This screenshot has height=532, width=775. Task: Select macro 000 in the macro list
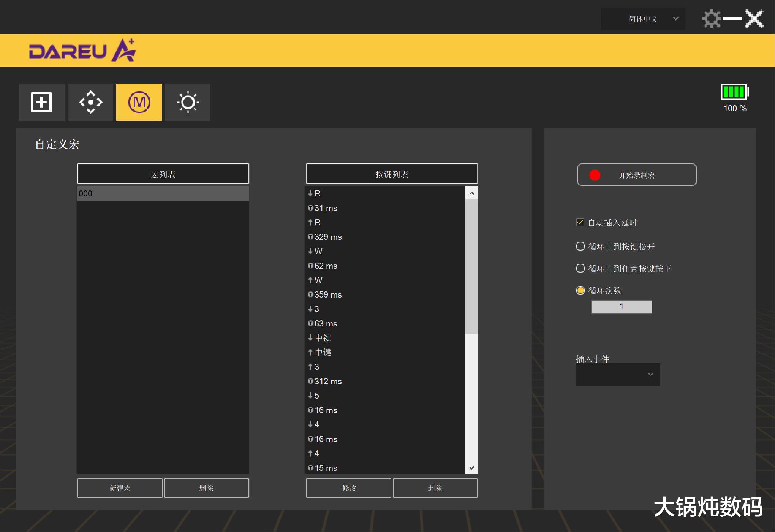(x=163, y=193)
